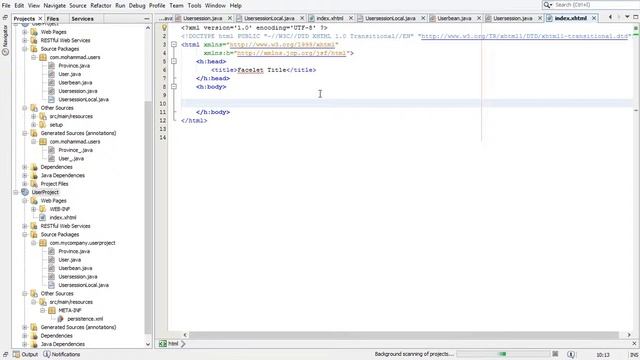Image resolution: width=640 pixels, height=360 pixels.
Task: Maximize the editor window area
Action: click(636, 17)
